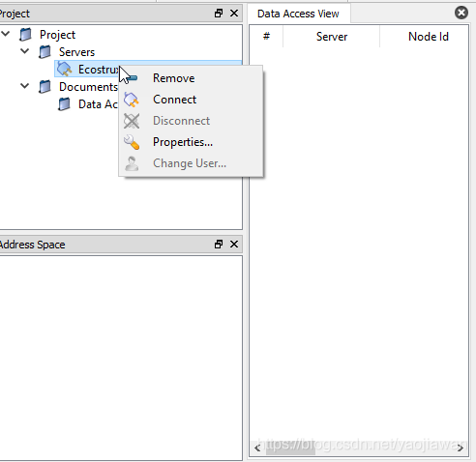Screen dimensions: 476x462
Task: Click the Documents folder icon
Action: 45,87
